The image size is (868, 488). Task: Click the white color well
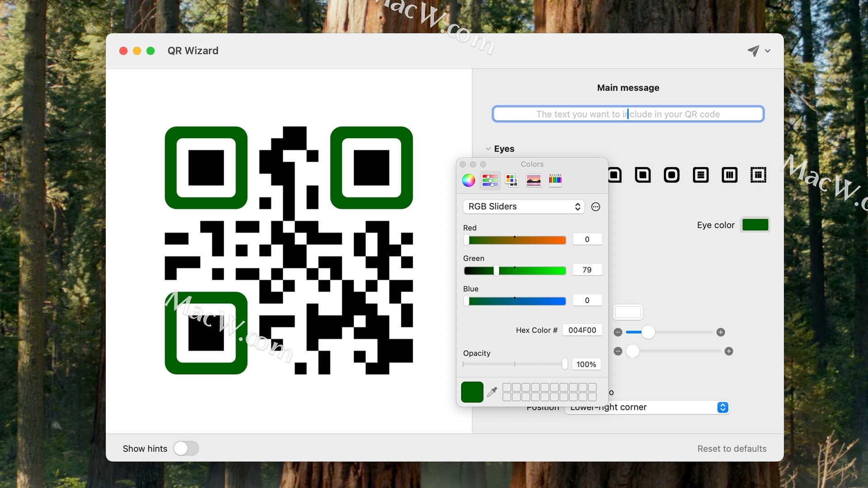(x=627, y=312)
